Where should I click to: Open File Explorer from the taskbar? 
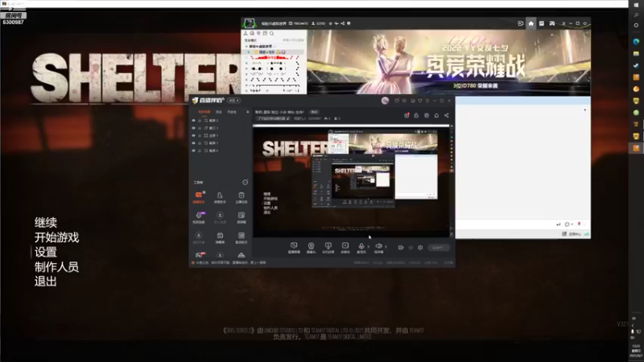pos(636,53)
